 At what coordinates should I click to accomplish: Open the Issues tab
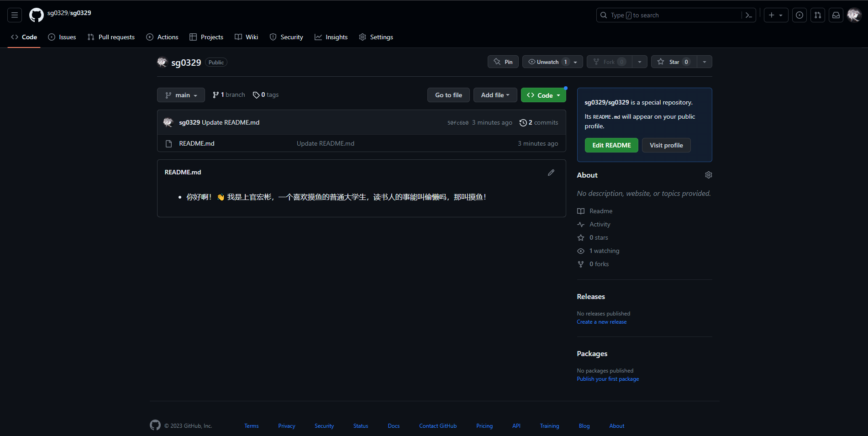pos(62,37)
